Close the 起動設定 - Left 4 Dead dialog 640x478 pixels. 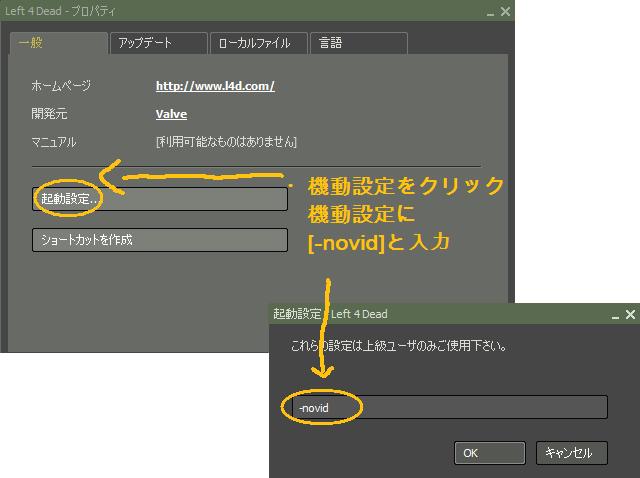pyautogui.click(x=630, y=314)
